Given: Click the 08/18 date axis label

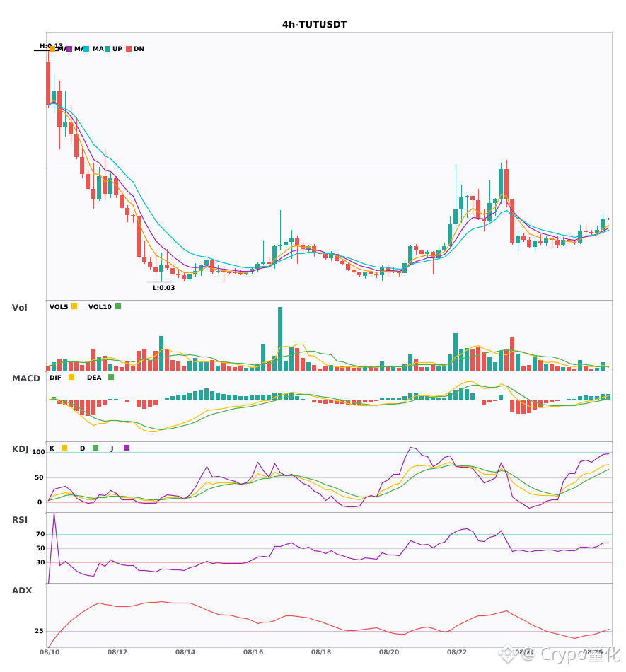Looking at the screenshot, I should coord(321,652).
